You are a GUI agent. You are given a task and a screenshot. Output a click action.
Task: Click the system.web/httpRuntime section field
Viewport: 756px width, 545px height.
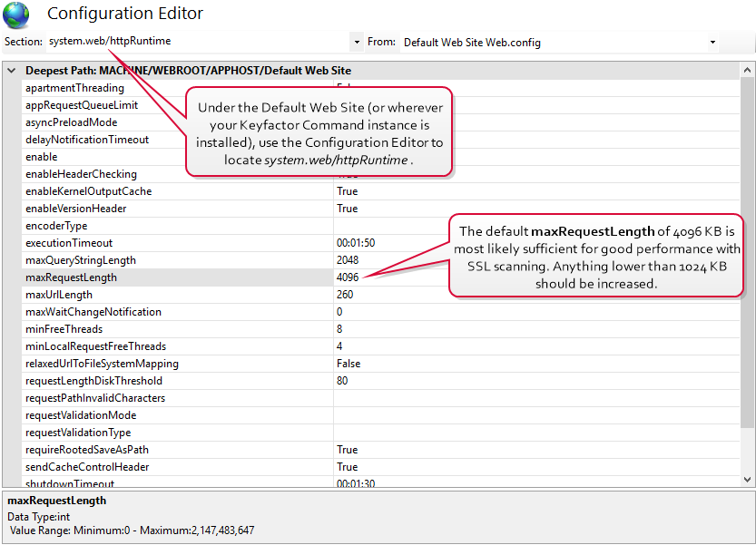click(195, 42)
